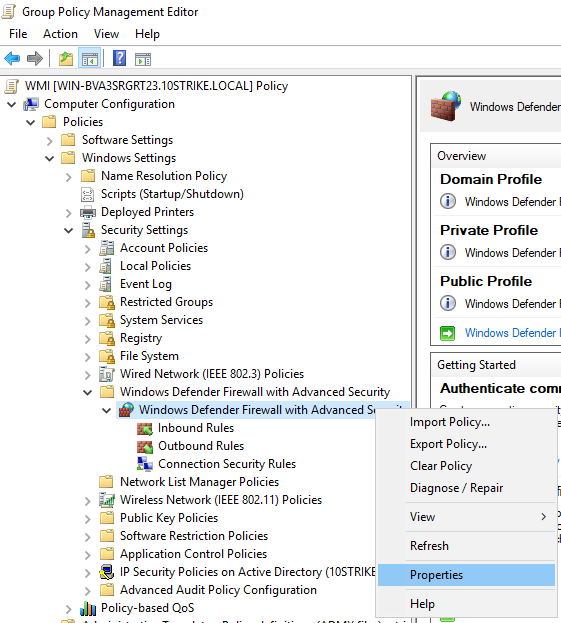561x623 pixels.
Task: Select Clear Policy in context menu
Action: pos(466,466)
